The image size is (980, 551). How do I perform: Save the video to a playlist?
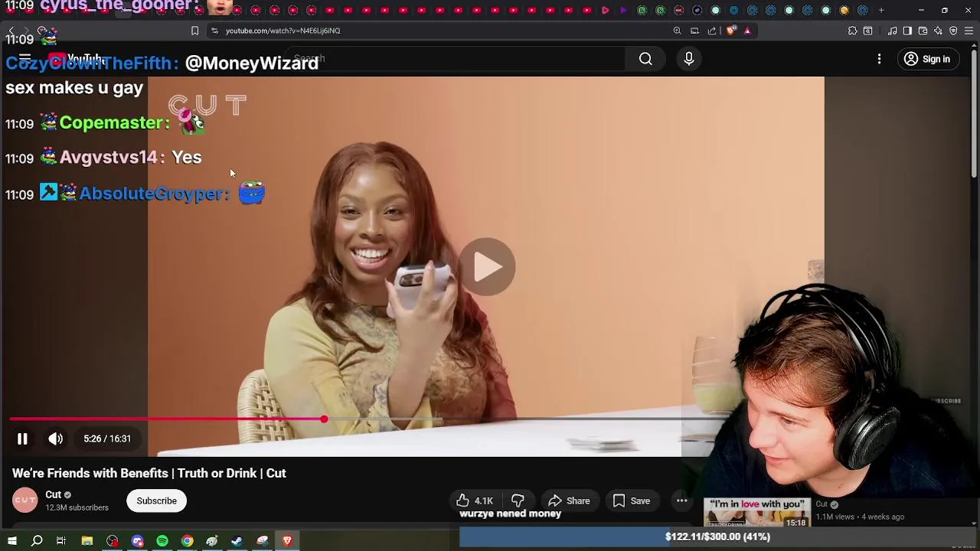[632, 500]
